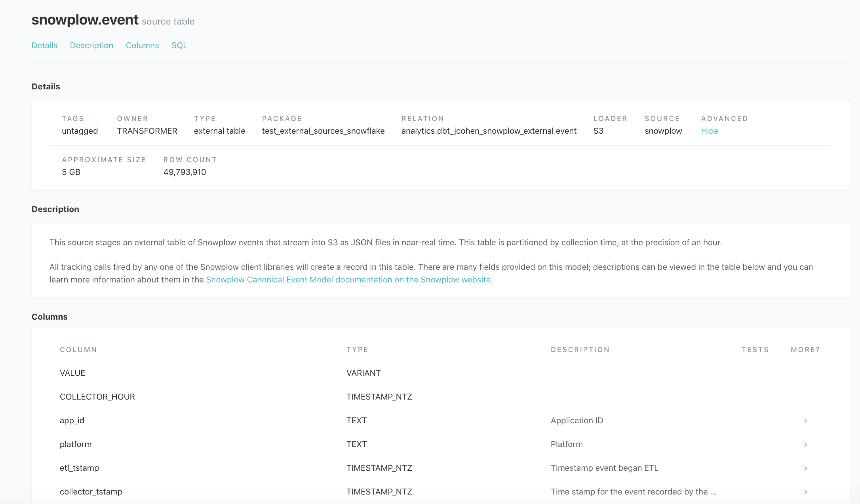Select the app_id column name
Screen dimensions: 860x504
72,421
